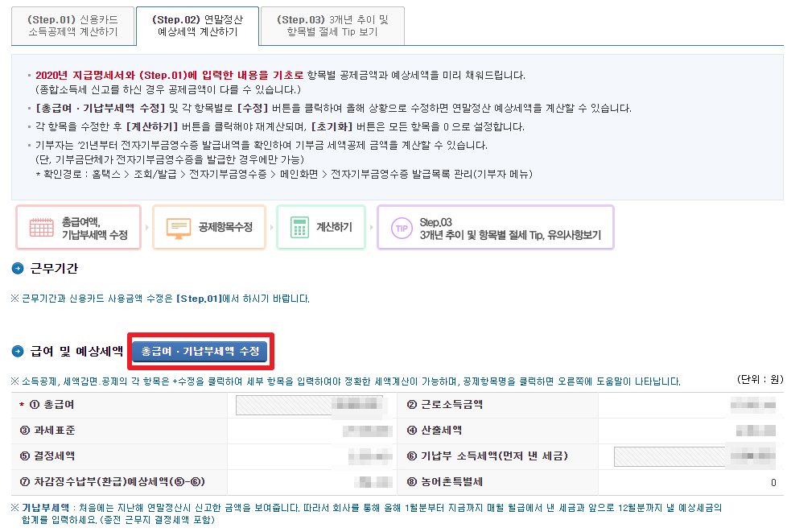
Task: Click the TIP circle icon
Action: coord(402,229)
